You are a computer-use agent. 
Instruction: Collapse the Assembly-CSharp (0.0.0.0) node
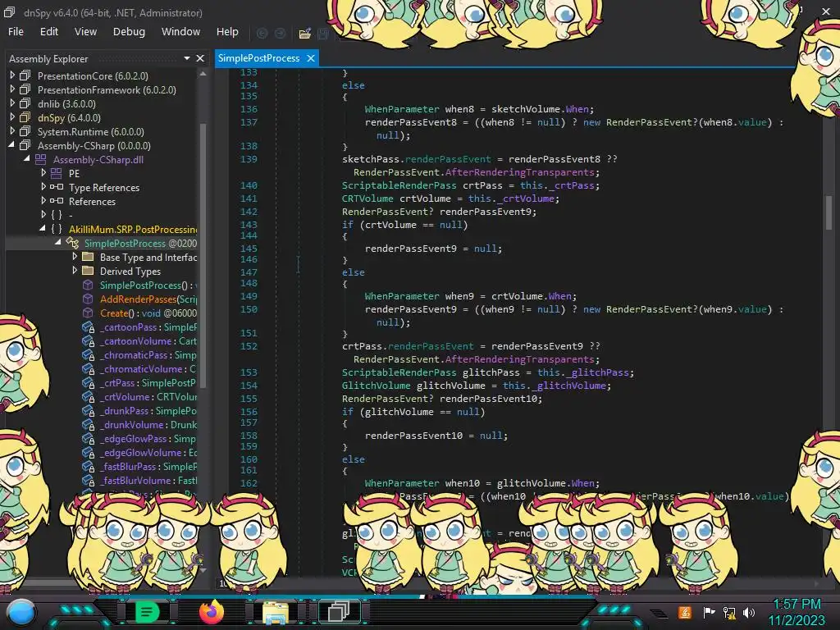(x=12, y=145)
